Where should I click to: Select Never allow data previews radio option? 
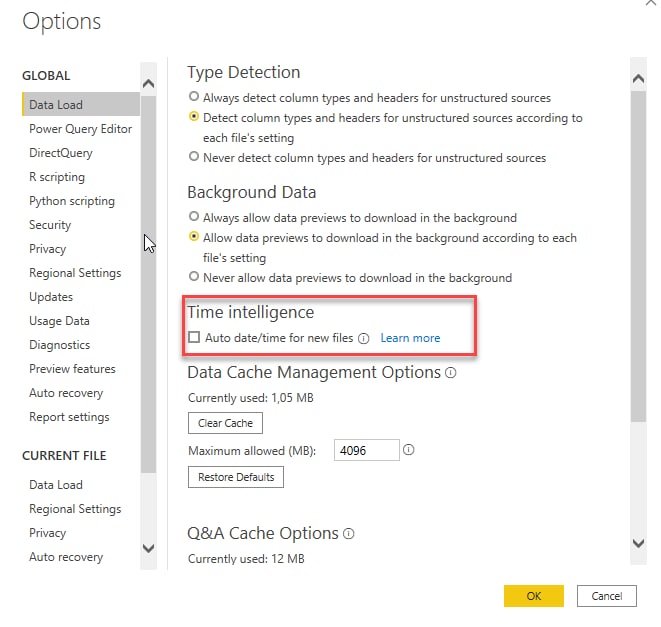(194, 277)
